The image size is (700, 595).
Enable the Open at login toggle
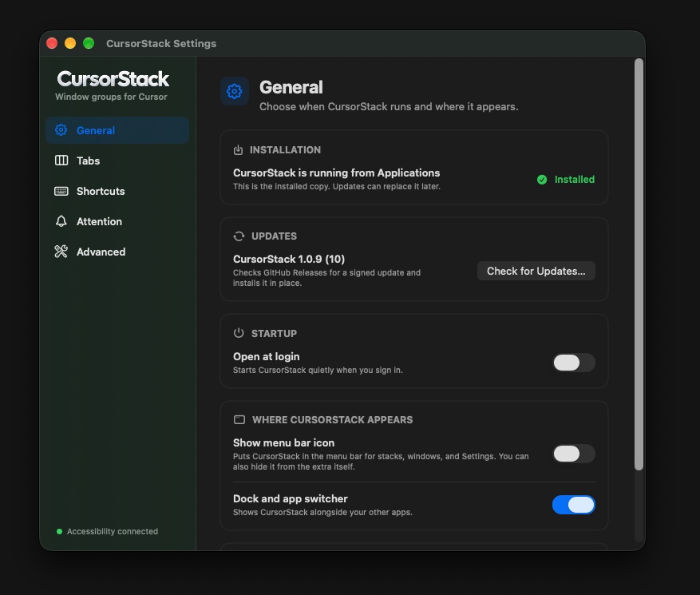(574, 363)
